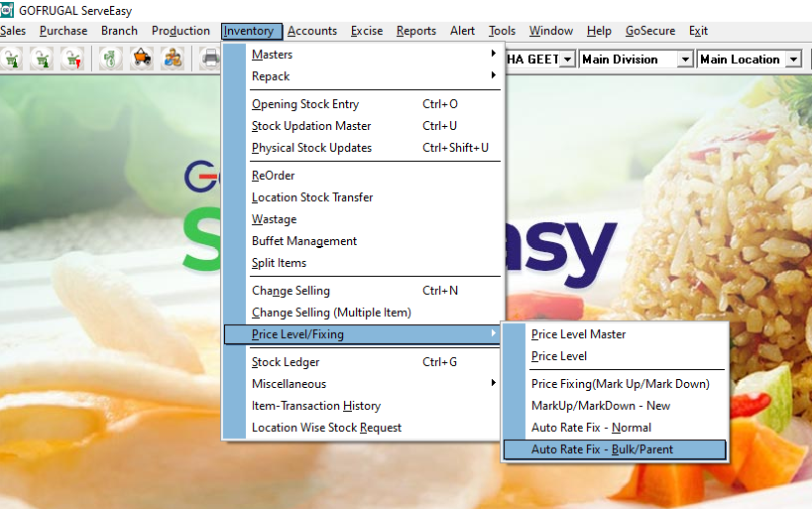
Task: Open the Window menu
Action: [551, 31]
